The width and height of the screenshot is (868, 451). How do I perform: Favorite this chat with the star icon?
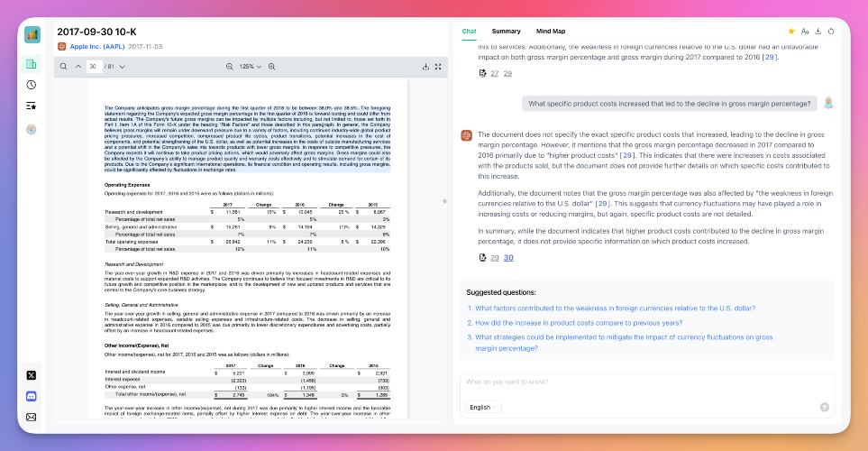(x=791, y=31)
